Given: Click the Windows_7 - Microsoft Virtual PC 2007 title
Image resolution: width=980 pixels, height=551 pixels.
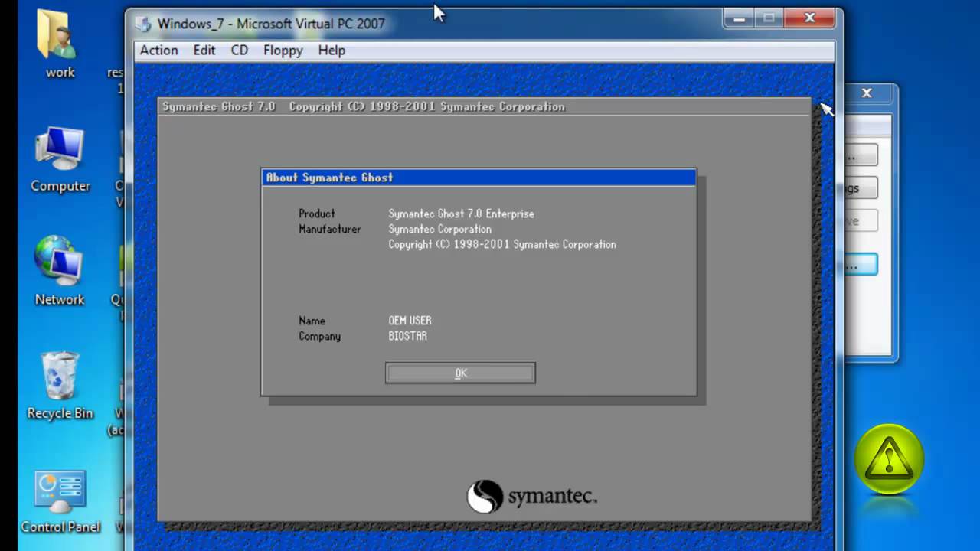Looking at the screenshot, I should [271, 24].
